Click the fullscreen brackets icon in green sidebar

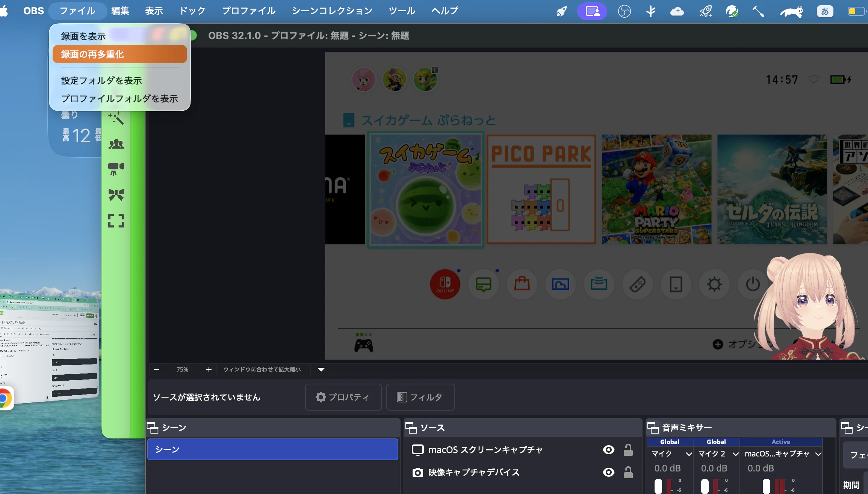pyautogui.click(x=116, y=221)
